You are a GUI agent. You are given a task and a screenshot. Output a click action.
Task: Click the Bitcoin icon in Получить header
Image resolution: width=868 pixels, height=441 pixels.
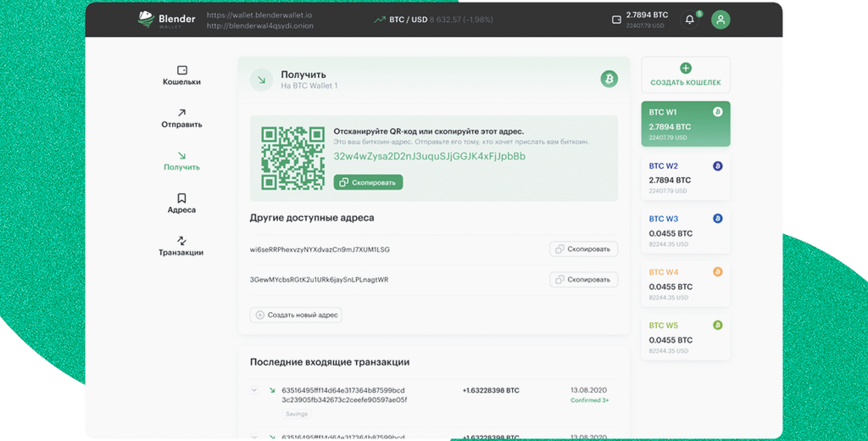pos(609,79)
